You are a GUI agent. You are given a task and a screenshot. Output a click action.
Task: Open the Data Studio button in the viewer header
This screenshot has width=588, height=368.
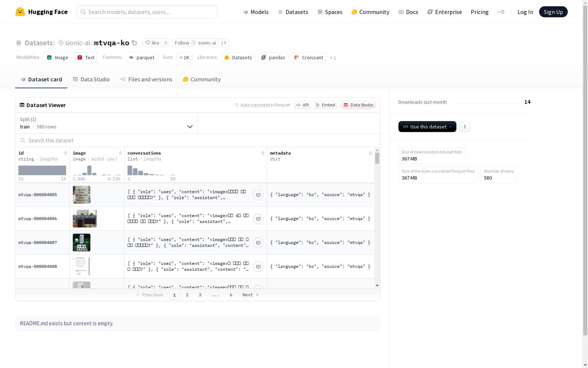point(358,105)
